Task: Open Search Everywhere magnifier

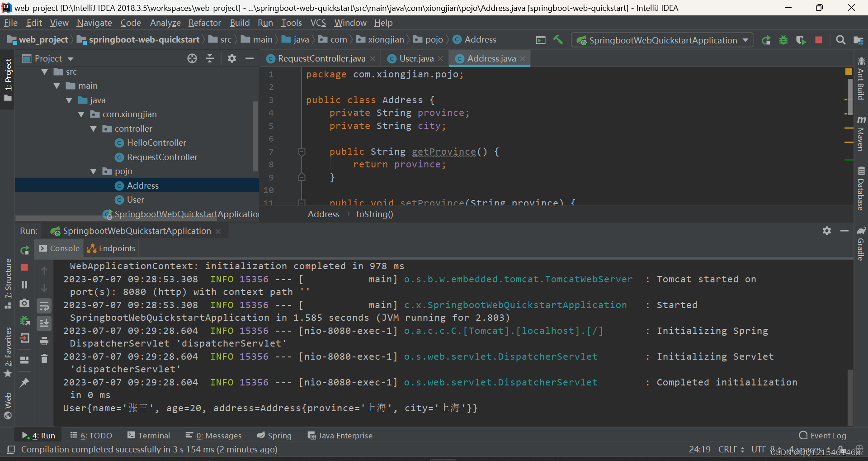Action: click(841, 40)
